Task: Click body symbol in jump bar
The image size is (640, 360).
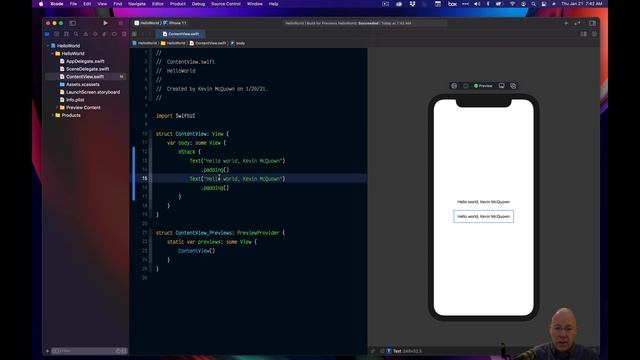Action: [238, 43]
